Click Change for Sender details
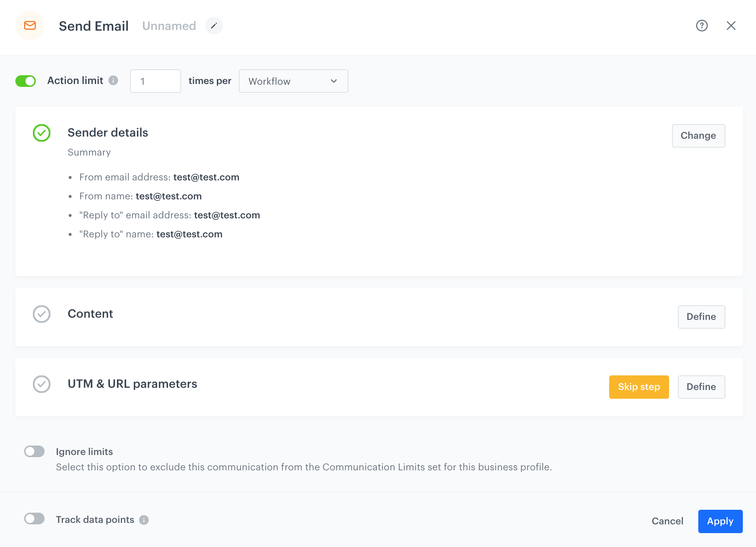The height and width of the screenshot is (547, 756). (x=698, y=135)
